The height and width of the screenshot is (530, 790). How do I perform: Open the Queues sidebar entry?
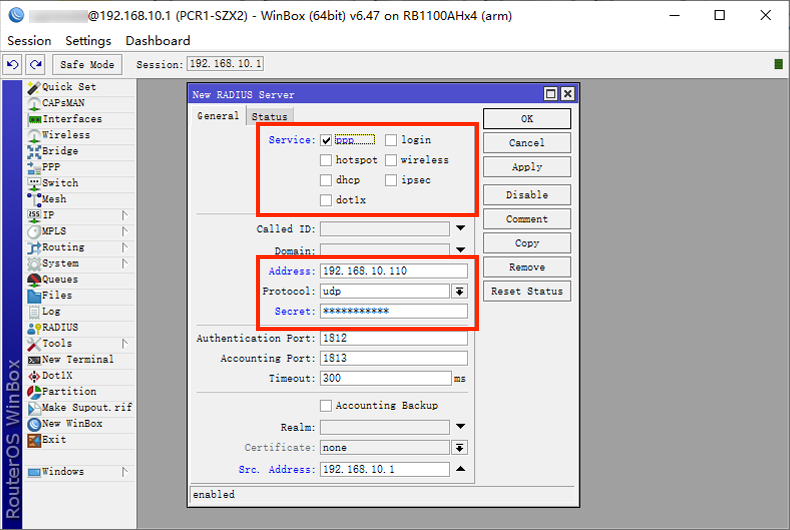(x=81, y=279)
